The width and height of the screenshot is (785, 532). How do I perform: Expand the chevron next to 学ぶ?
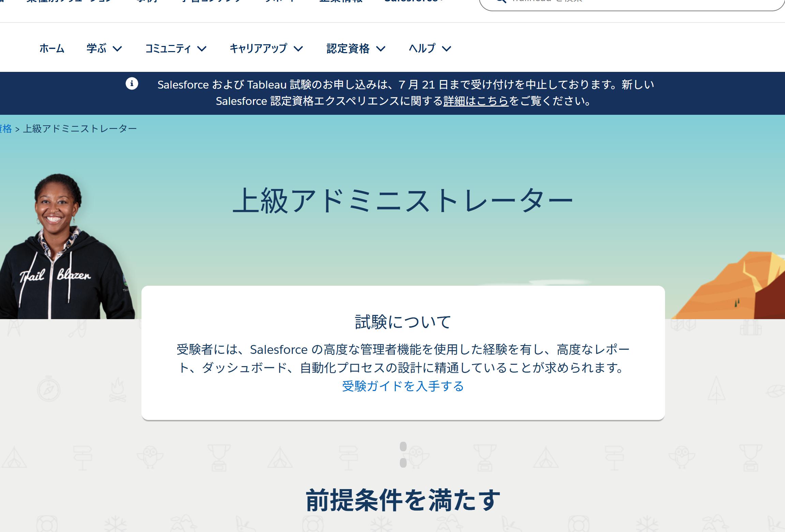(117, 49)
